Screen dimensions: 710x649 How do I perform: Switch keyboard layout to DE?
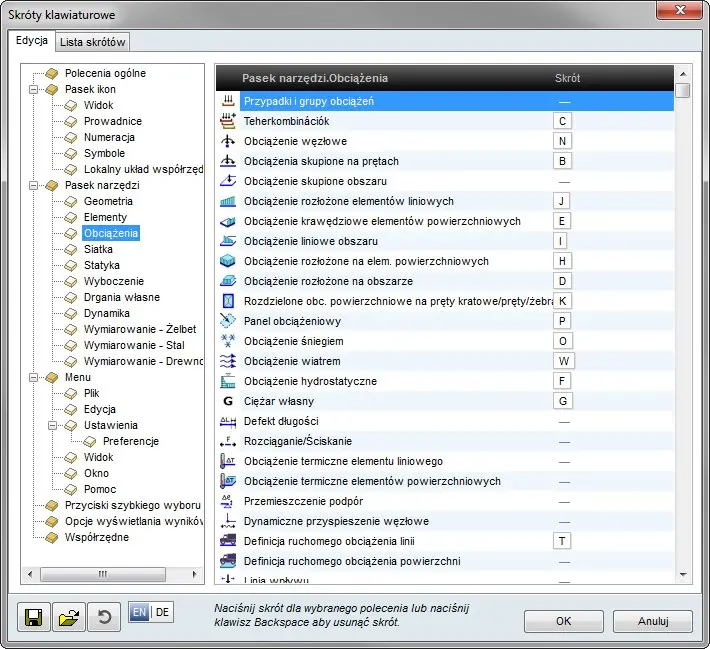pos(162,613)
